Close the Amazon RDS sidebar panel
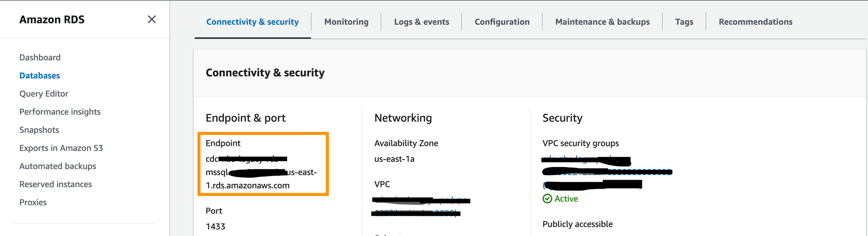Image resolution: width=868 pixels, height=236 pixels. point(151,19)
